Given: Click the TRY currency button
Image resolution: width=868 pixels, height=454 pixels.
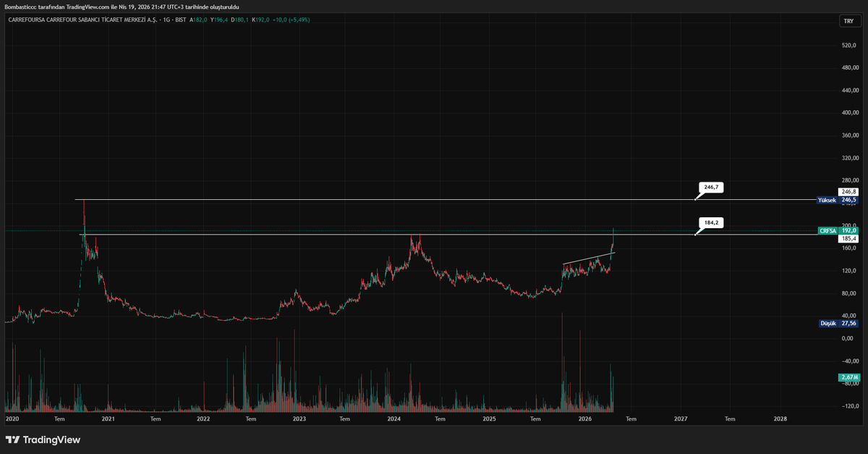Looking at the screenshot, I should (x=848, y=21).
